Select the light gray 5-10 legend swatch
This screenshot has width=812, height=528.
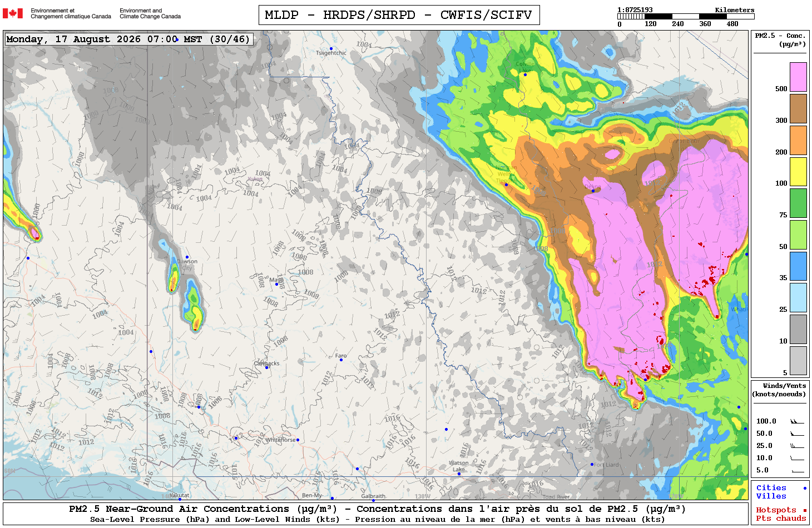[798, 361]
